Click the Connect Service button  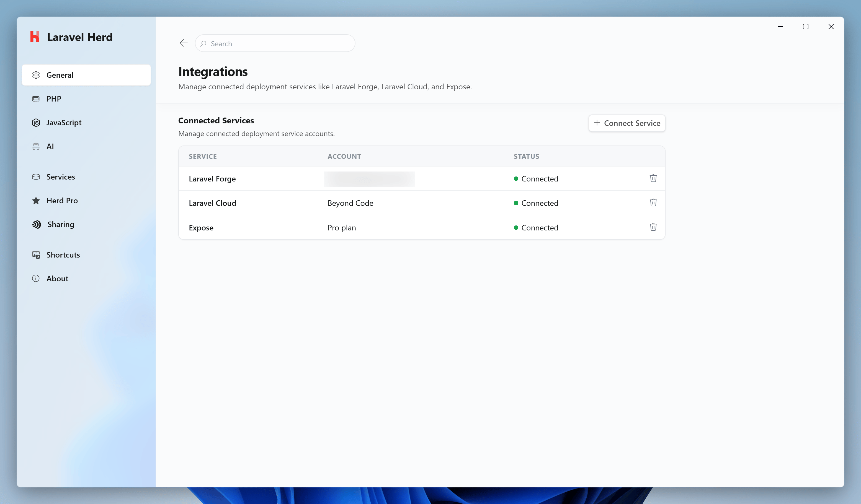[627, 123]
